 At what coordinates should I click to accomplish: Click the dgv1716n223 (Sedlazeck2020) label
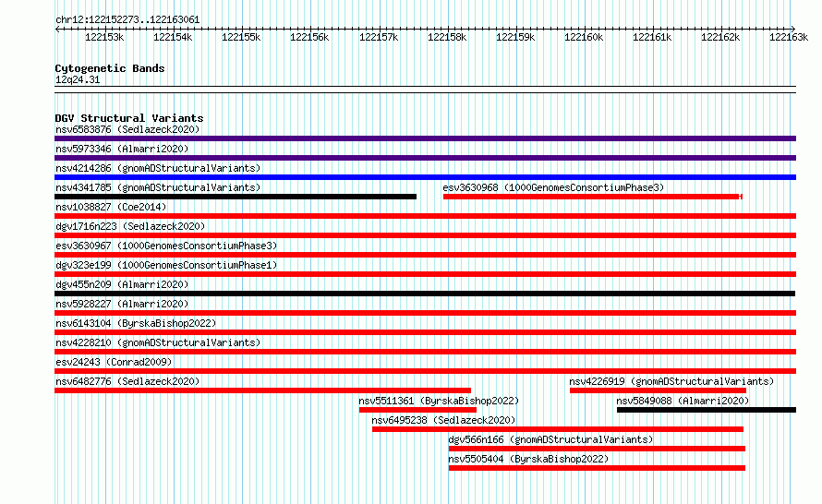130,226
